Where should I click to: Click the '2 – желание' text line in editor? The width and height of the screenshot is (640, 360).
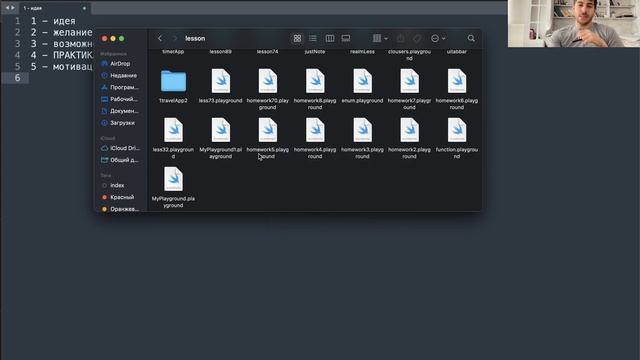click(x=62, y=32)
